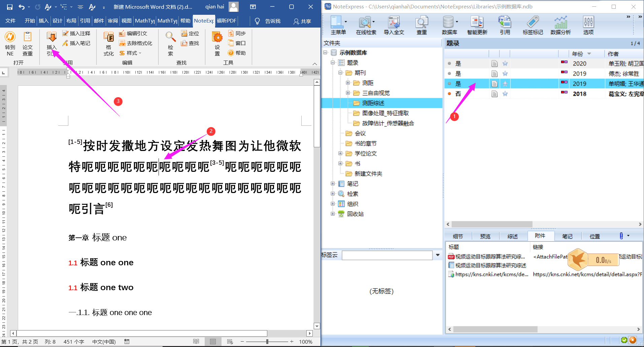Expand the 学位论文 folder in the tree
Image resolution: width=644 pixels, height=347 pixels.
point(341,153)
